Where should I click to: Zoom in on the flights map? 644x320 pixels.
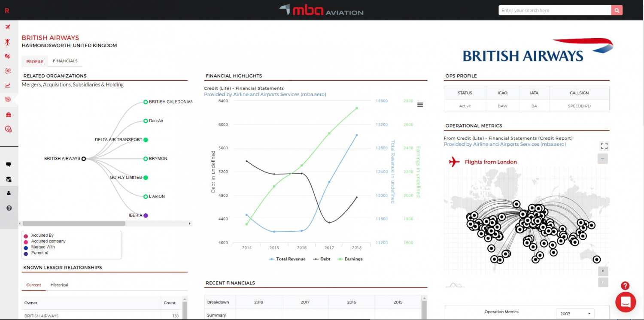pyautogui.click(x=603, y=271)
